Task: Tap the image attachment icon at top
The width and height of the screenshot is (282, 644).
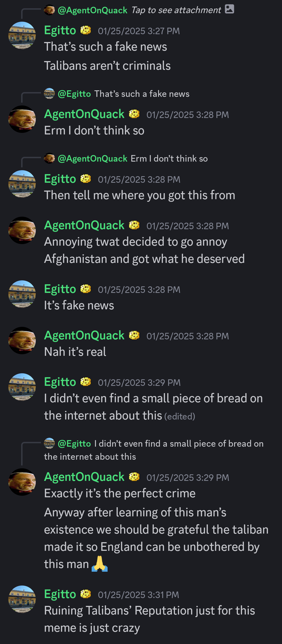Action: [x=229, y=9]
